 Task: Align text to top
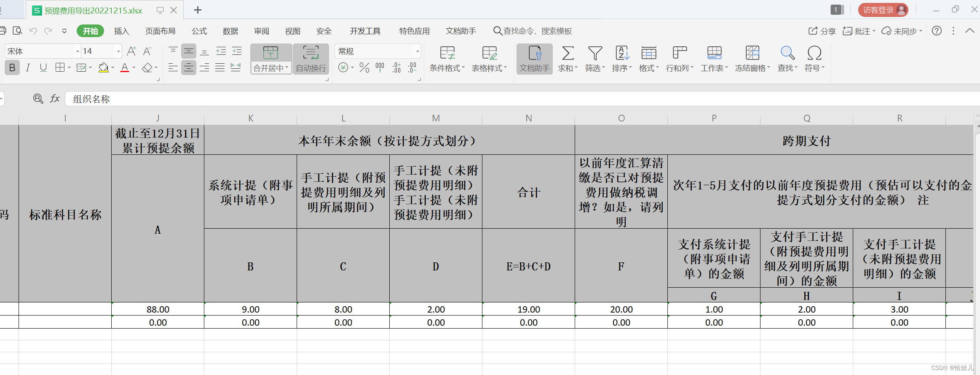click(173, 51)
